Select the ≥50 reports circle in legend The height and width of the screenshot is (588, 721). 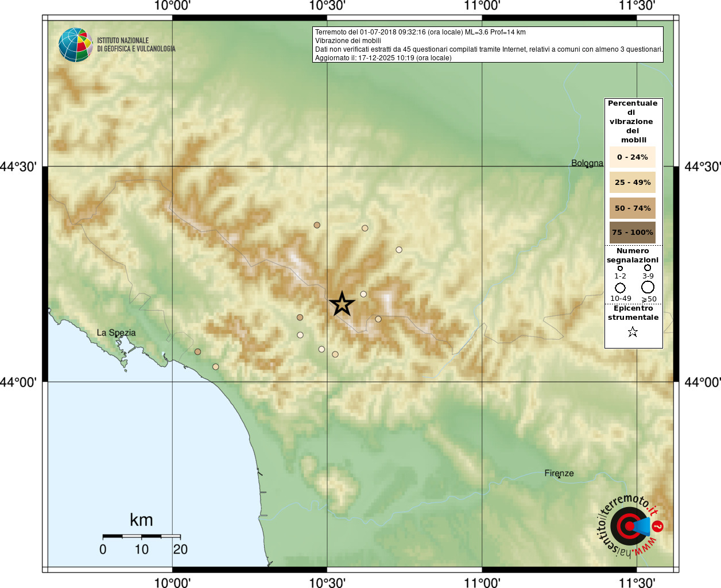[x=648, y=287]
